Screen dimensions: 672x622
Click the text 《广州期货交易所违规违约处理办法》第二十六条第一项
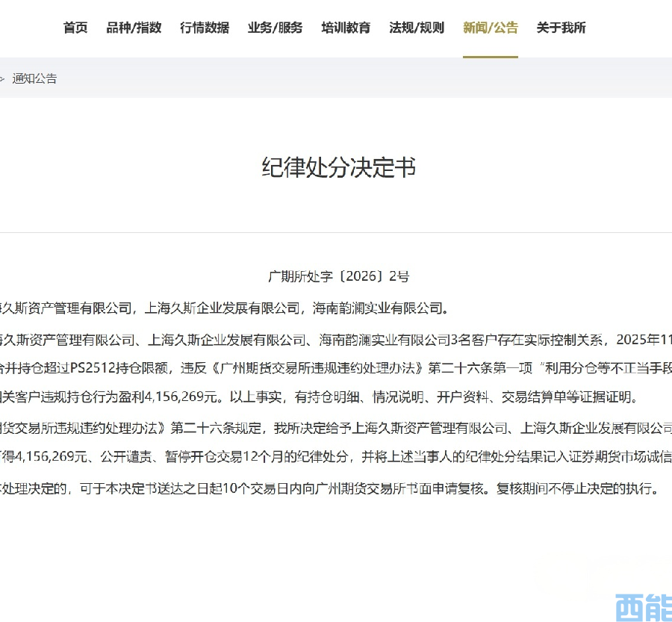pos(370,368)
